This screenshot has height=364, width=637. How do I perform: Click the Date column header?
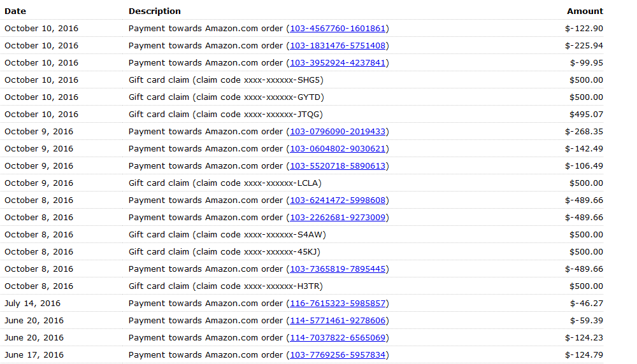tap(15, 11)
